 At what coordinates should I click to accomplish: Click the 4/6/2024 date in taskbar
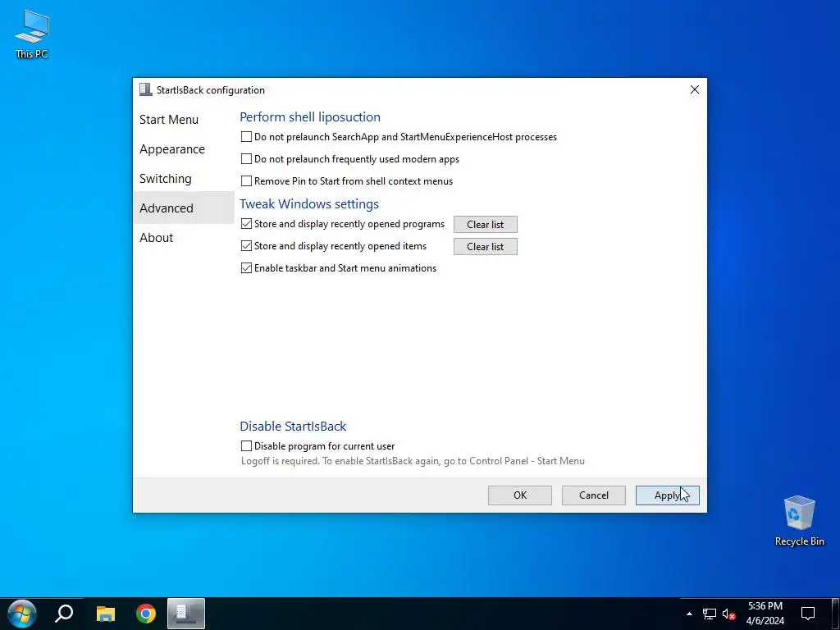tap(765, 621)
